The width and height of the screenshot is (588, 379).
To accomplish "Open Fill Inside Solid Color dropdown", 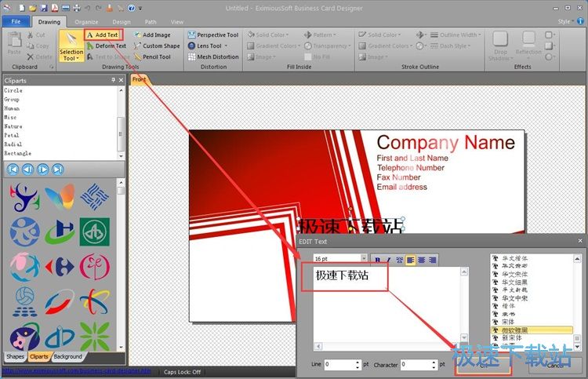I will click(268, 35).
